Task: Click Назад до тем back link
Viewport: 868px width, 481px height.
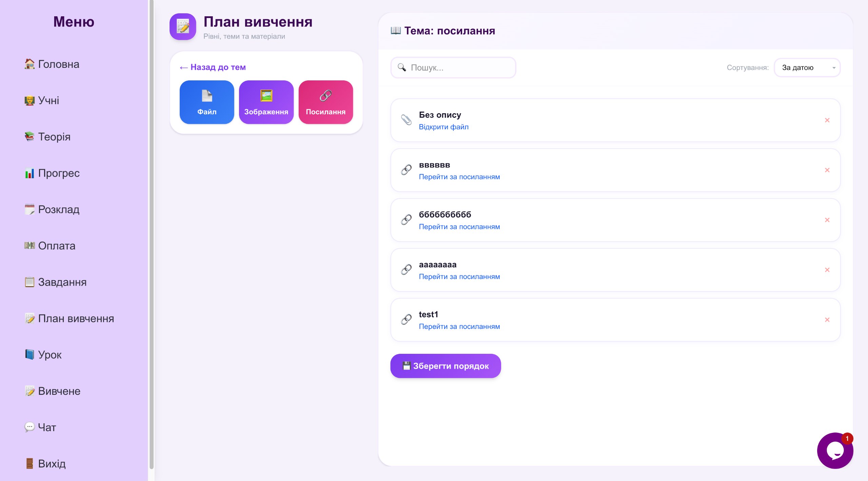Action: click(x=213, y=67)
